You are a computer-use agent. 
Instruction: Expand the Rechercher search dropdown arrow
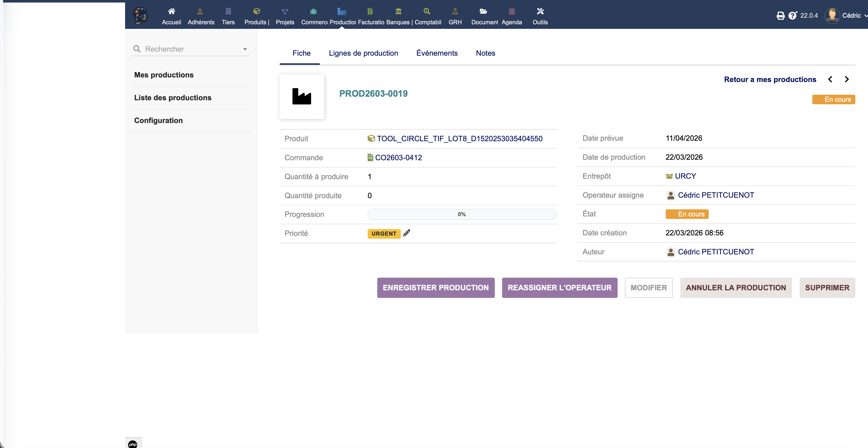(x=245, y=49)
